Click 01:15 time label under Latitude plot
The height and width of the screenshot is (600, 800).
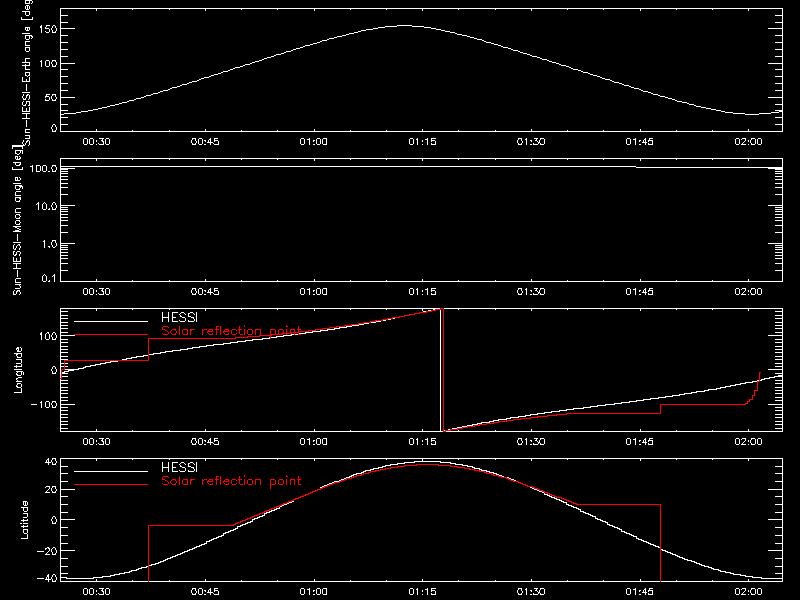click(x=422, y=592)
